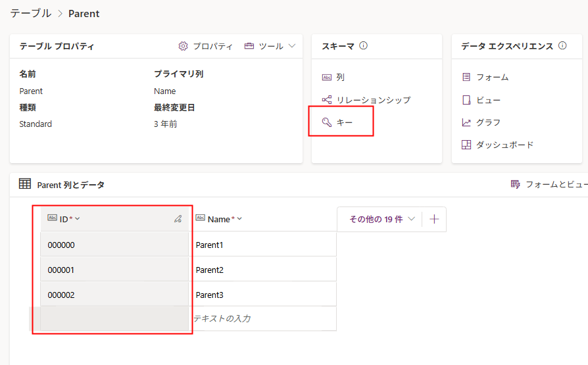Open キー in the schema panel
The width and height of the screenshot is (588, 365).
[337, 122]
